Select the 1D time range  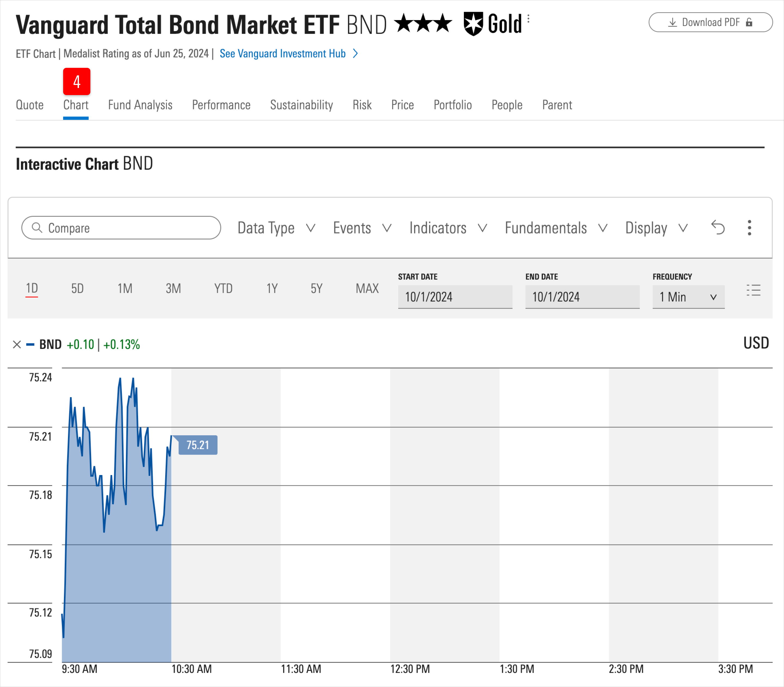point(32,288)
